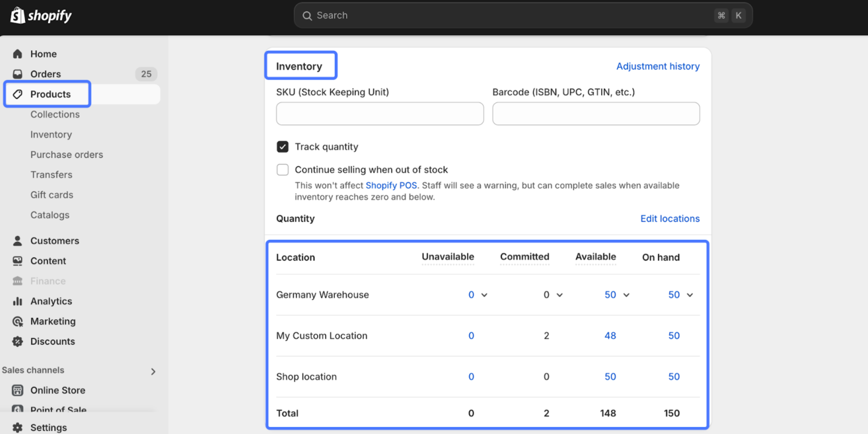Click the Finance bank icon

click(x=17, y=281)
